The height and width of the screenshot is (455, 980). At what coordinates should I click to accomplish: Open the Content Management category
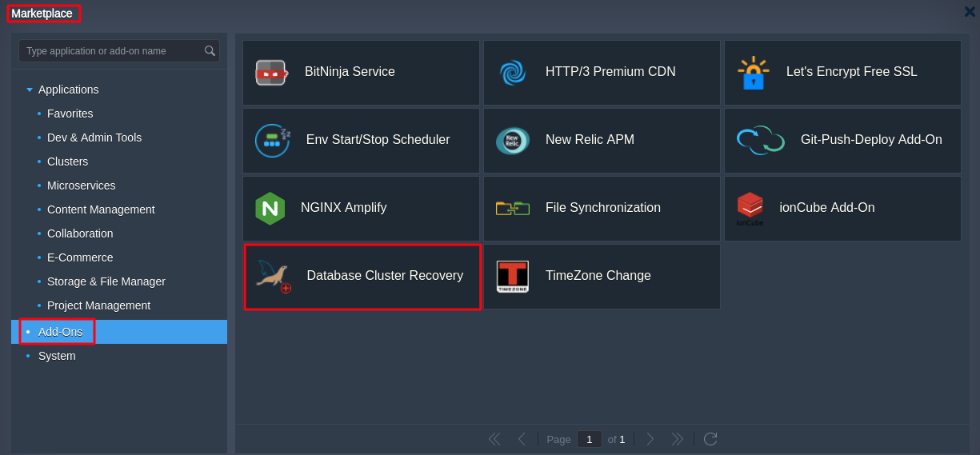(x=101, y=210)
